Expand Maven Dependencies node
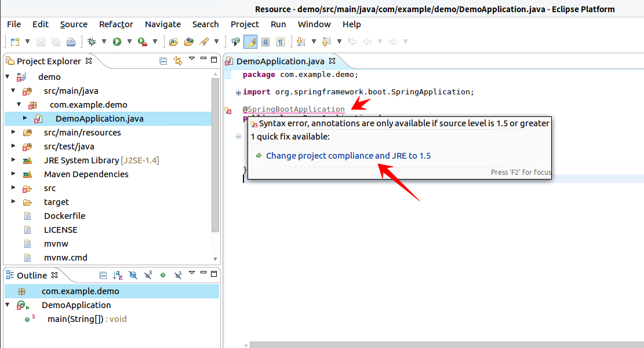Image resolution: width=644 pixels, height=348 pixels. [13, 174]
